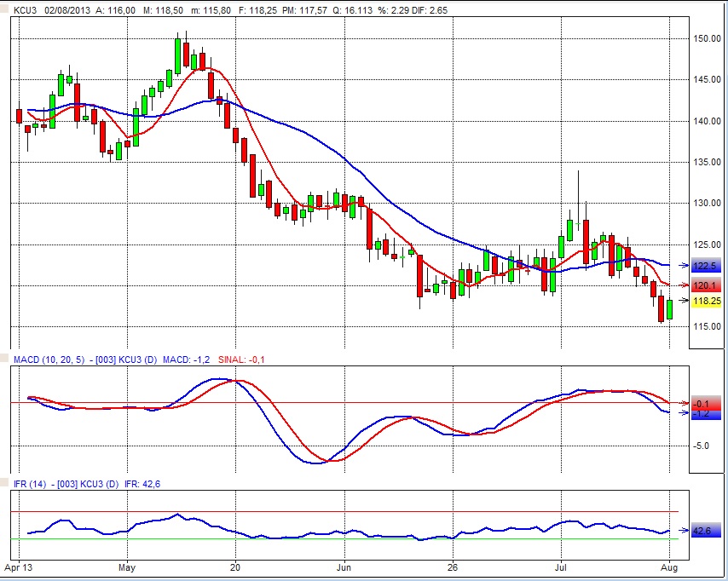This screenshot has width=728, height=581.
Task: Click the July candle with tallest upper wick
Action: [x=578, y=223]
